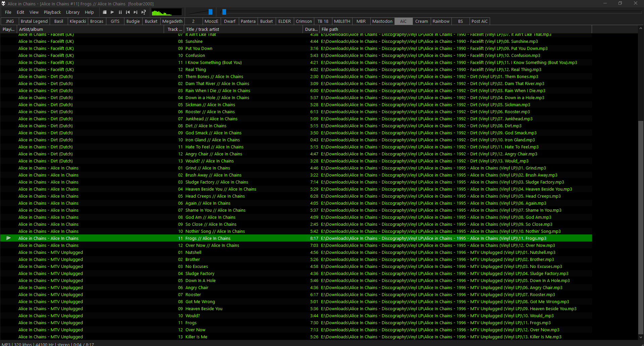Sort by the Duration column header

click(311, 29)
